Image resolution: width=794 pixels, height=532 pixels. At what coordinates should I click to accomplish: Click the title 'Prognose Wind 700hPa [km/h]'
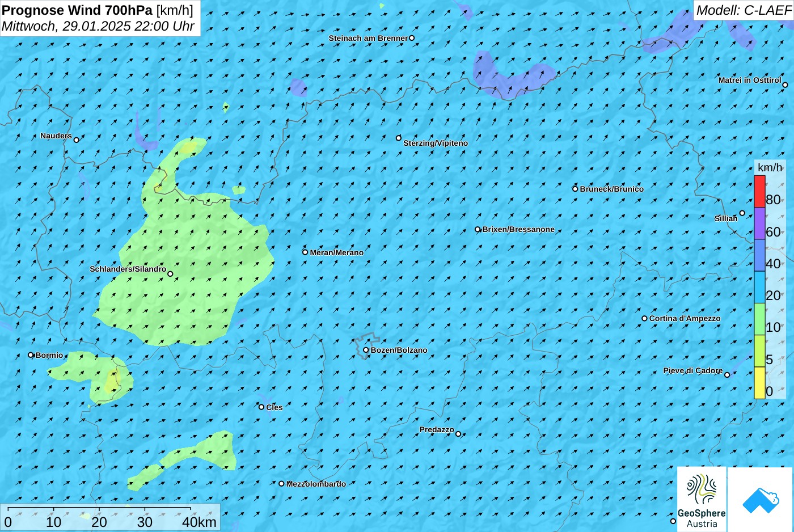[x=98, y=10]
